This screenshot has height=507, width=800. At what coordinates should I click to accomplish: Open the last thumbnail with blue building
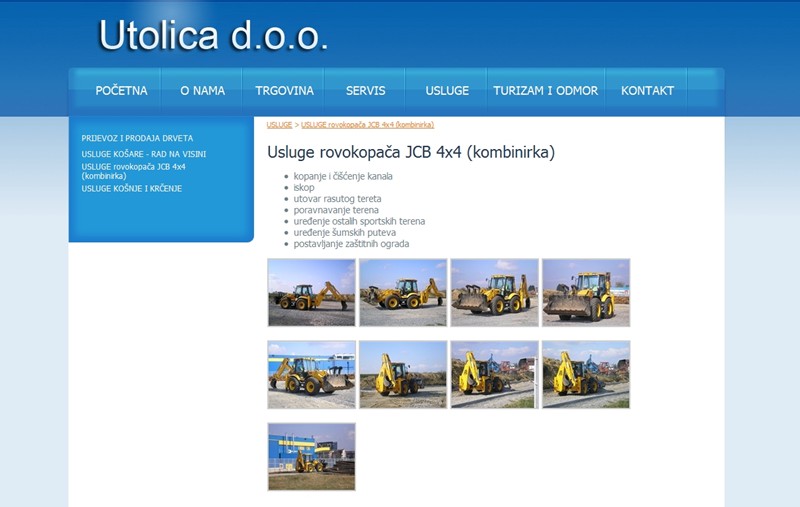pyautogui.click(x=311, y=457)
